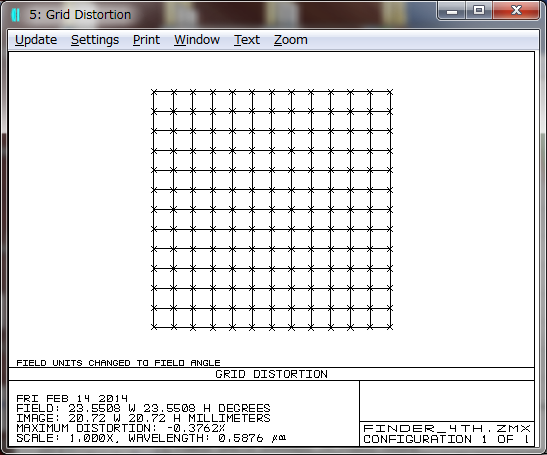Click the CONFIGURATION 1 OF 1 label
Screen dimensions: 547x455
[x=446, y=439]
